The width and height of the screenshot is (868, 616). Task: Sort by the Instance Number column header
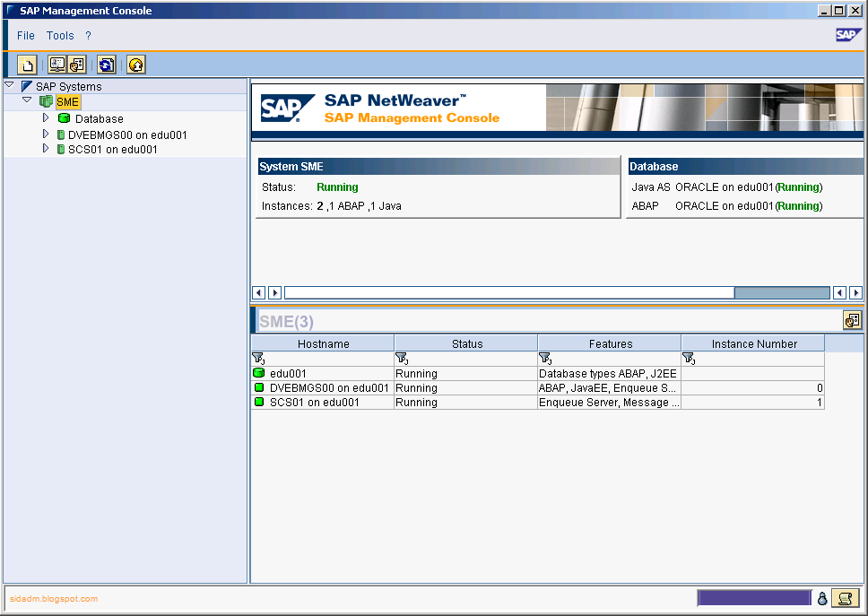click(x=753, y=343)
